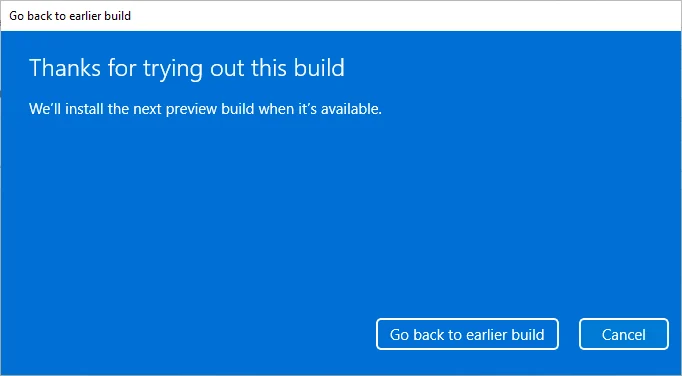Click the word trying in the heading
Viewport: 682px width, 376px height.
coord(173,70)
